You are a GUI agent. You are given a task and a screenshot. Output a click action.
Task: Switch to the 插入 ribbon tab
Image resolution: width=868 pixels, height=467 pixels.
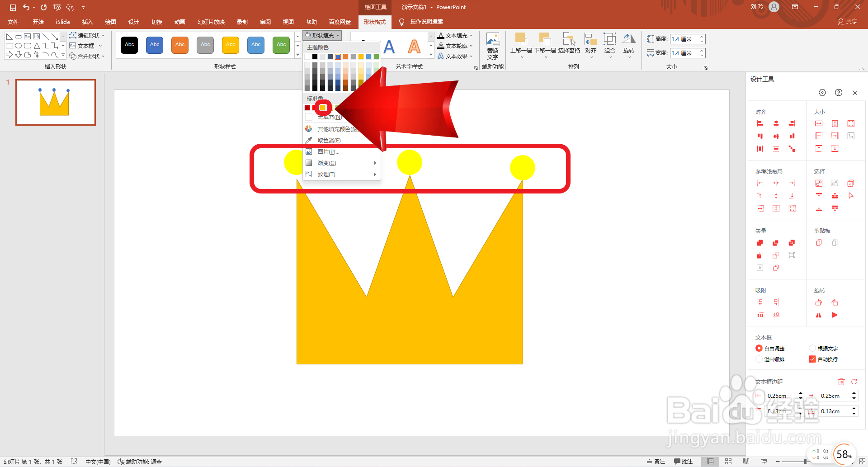click(x=87, y=22)
